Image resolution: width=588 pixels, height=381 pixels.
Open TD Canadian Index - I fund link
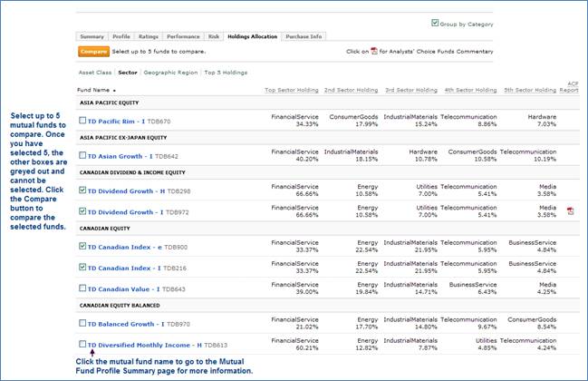tap(124, 268)
